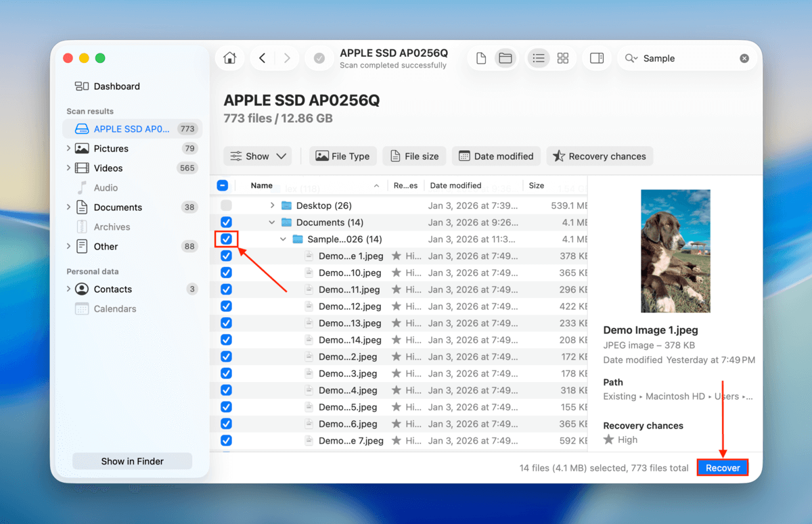Click the File size filter icon
The image size is (812, 524).
pos(414,156)
